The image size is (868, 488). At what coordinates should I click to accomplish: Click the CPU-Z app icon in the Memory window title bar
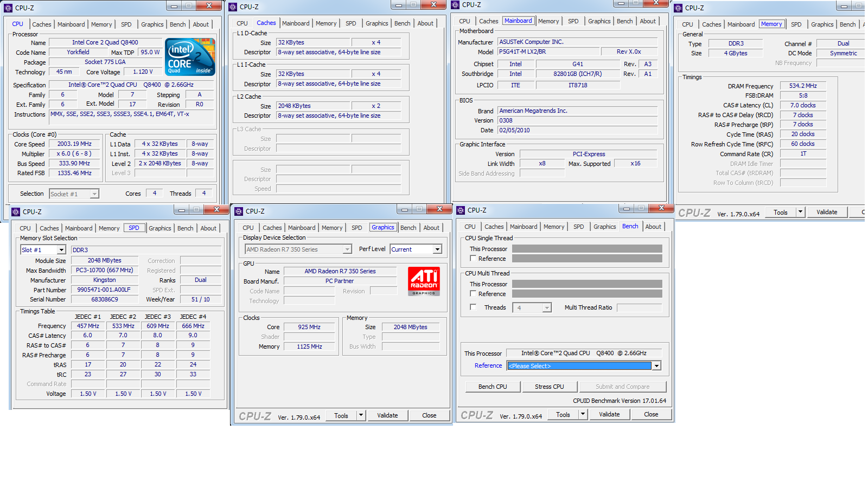(x=678, y=8)
